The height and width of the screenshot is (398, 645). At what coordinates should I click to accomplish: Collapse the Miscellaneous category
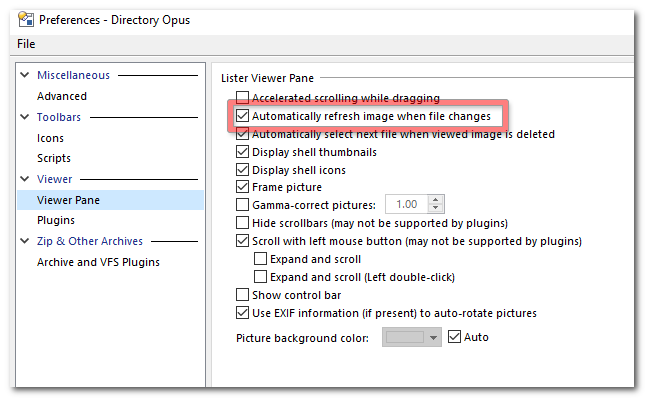25,75
